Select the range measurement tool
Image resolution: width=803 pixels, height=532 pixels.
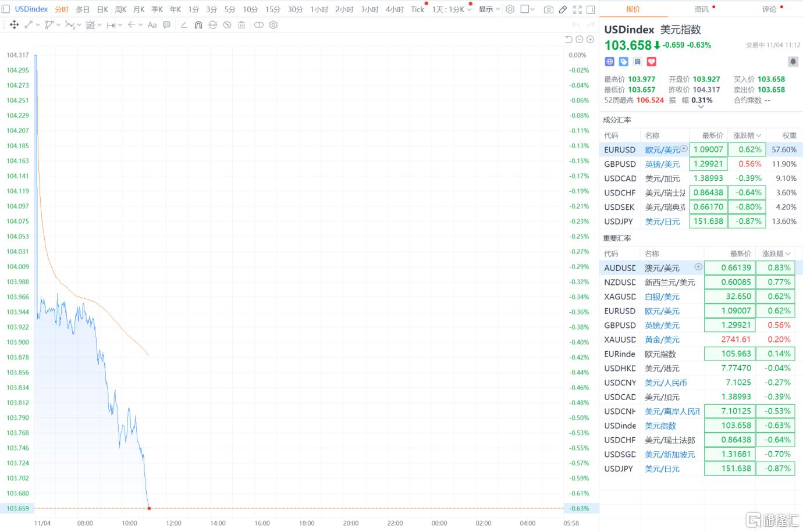pyautogui.click(x=111, y=25)
